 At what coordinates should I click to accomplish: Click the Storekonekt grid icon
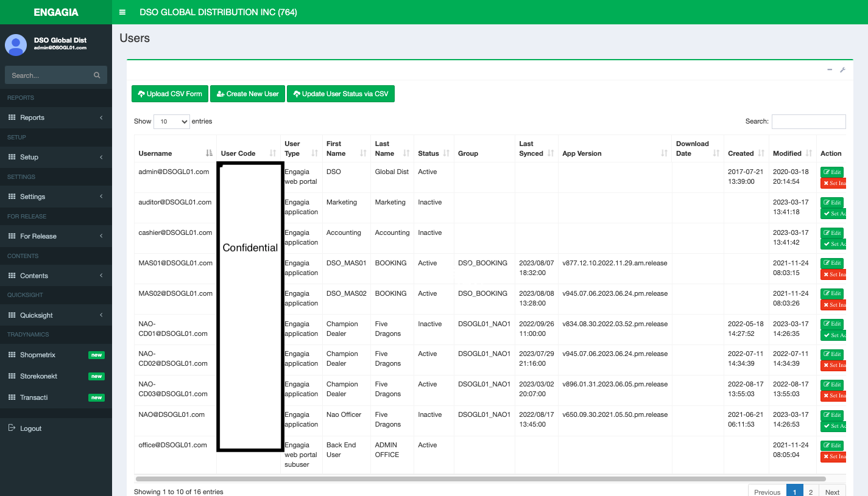(x=12, y=376)
